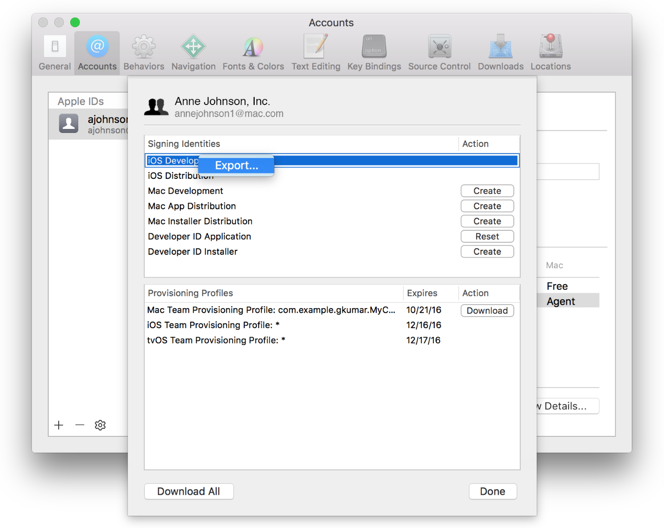Click the Download All button
664x528 pixels.
point(189,492)
